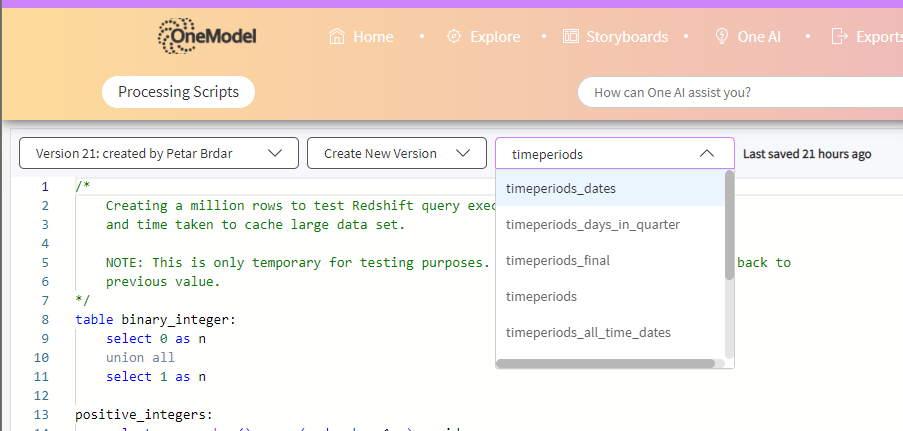Pick timeperiods_all_time_dates from list

point(588,332)
